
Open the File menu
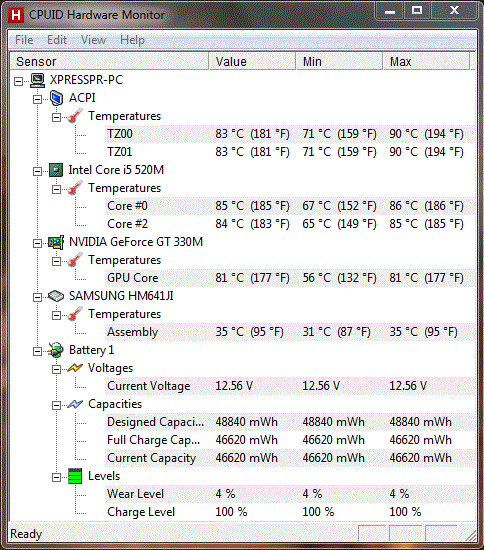coord(24,40)
